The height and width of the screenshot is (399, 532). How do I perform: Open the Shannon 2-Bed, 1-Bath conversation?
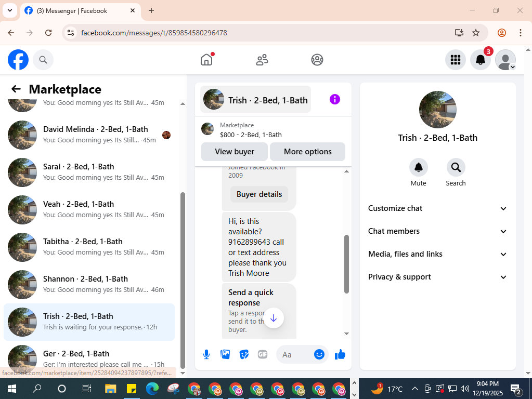(x=89, y=284)
